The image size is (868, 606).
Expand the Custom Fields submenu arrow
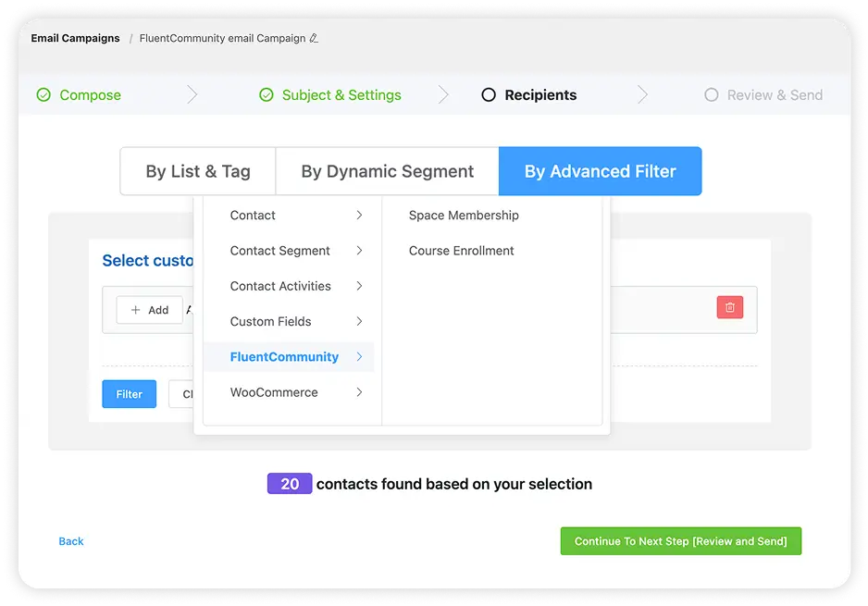[x=359, y=321]
